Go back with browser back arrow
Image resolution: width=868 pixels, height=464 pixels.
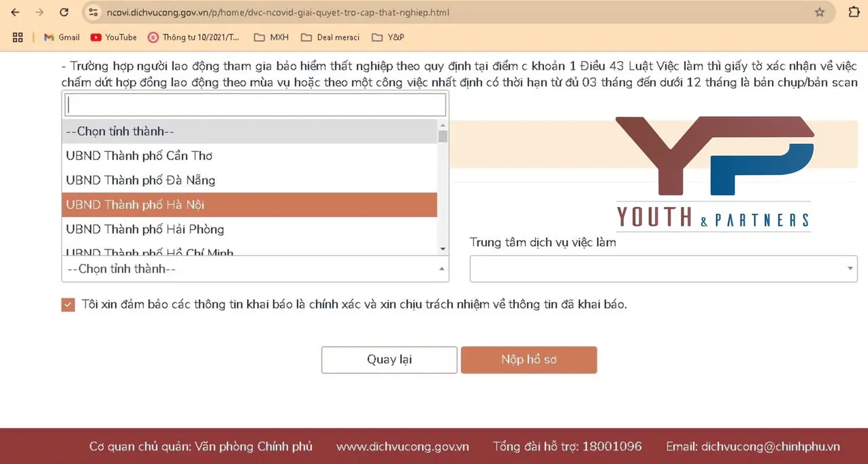pyautogui.click(x=15, y=12)
